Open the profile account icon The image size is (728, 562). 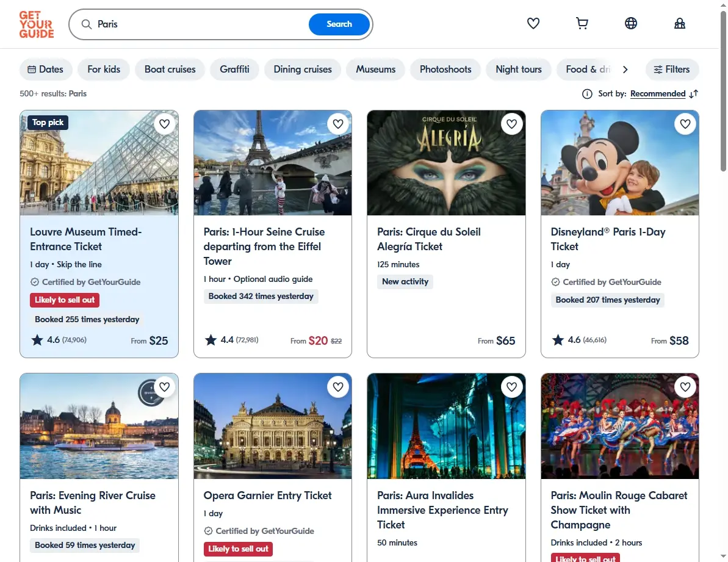coord(679,23)
